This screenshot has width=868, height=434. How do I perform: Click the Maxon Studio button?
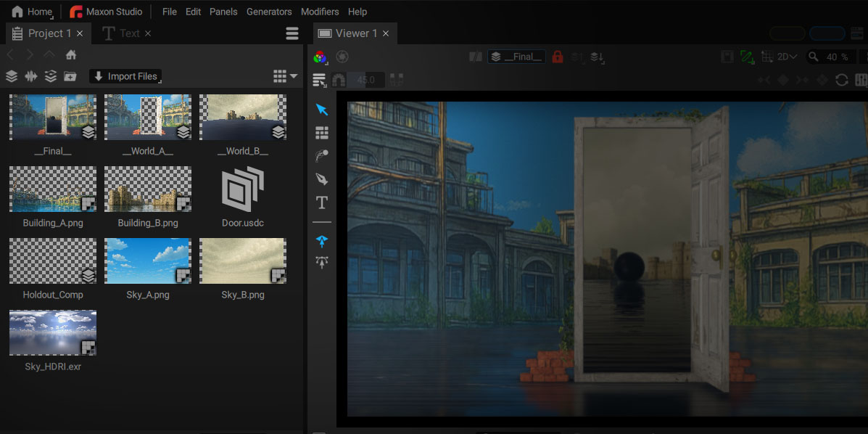coord(107,12)
